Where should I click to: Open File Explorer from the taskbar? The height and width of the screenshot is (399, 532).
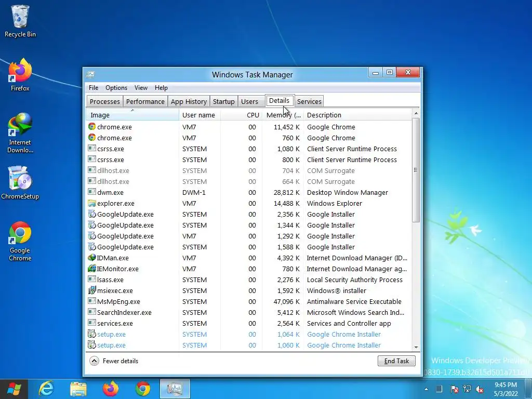78,389
